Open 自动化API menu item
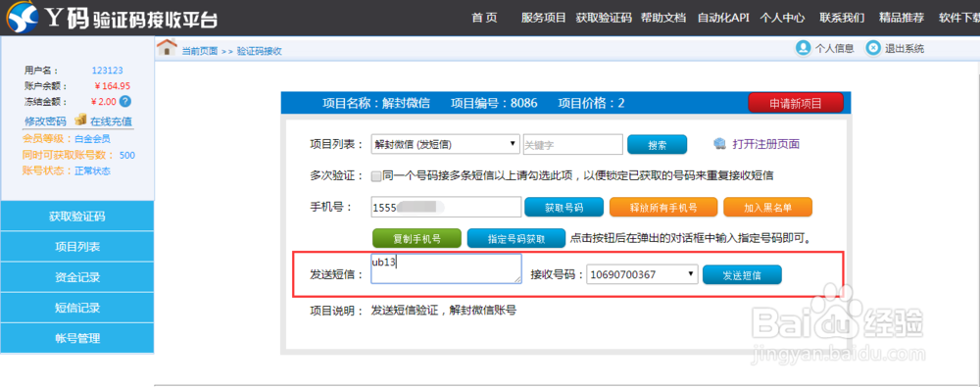Image resolution: width=980 pixels, height=387 pixels. click(x=723, y=18)
